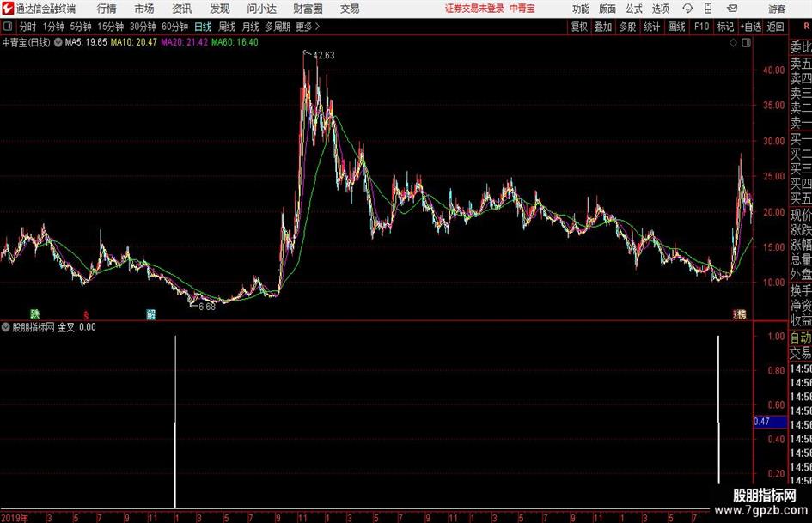Click the Tongdaxin red logo icon

pyautogui.click(x=8, y=9)
